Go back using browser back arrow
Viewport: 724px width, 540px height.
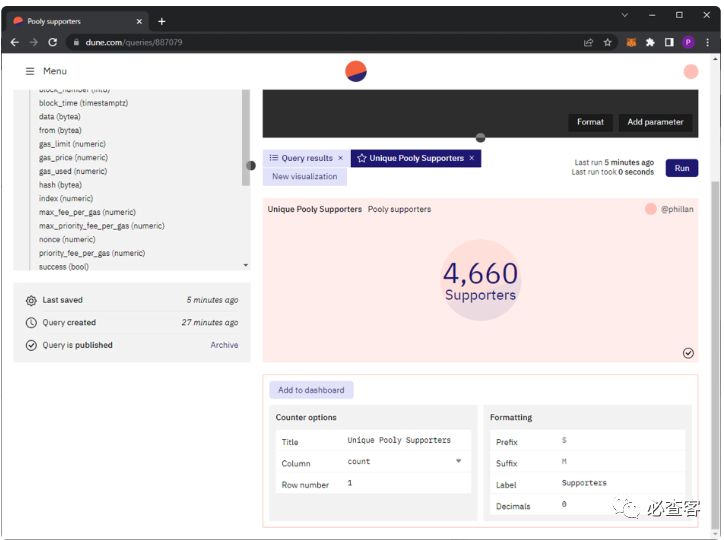coord(15,42)
